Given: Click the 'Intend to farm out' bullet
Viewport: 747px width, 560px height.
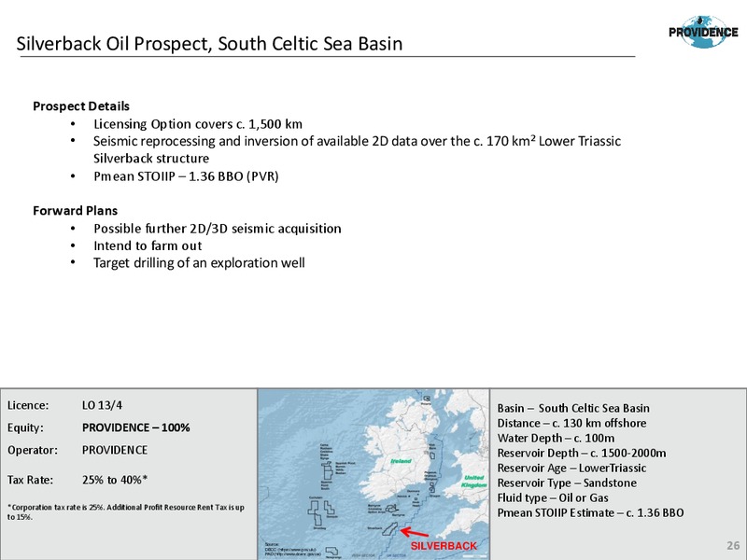Looking at the screenshot, I should (x=148, y=245).
